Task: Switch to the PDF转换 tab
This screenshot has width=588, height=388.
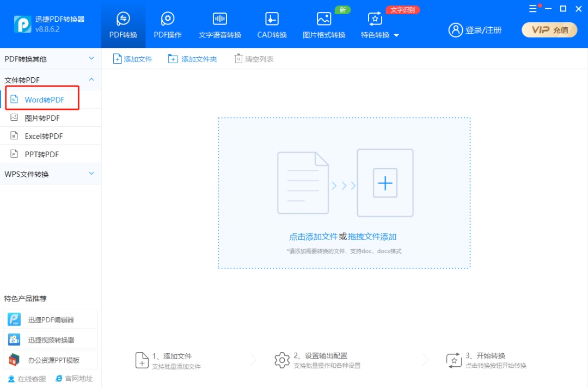Action: [123, 25]
